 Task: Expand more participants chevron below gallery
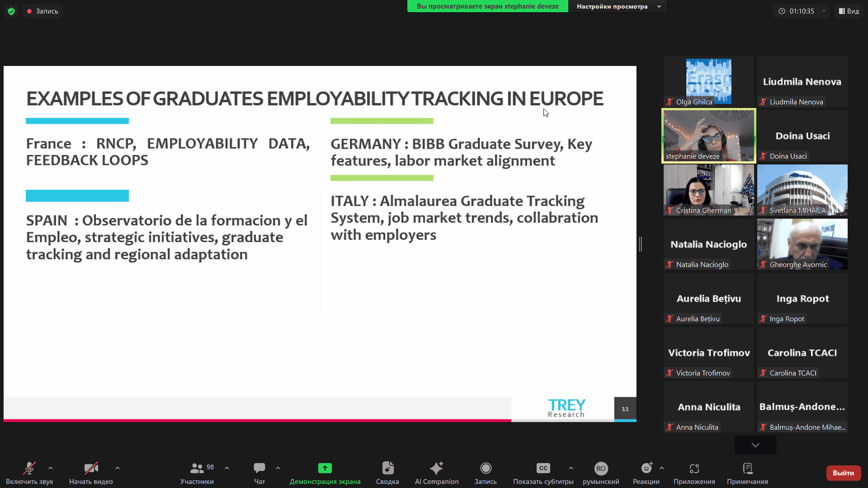click(x=755, y=445)
